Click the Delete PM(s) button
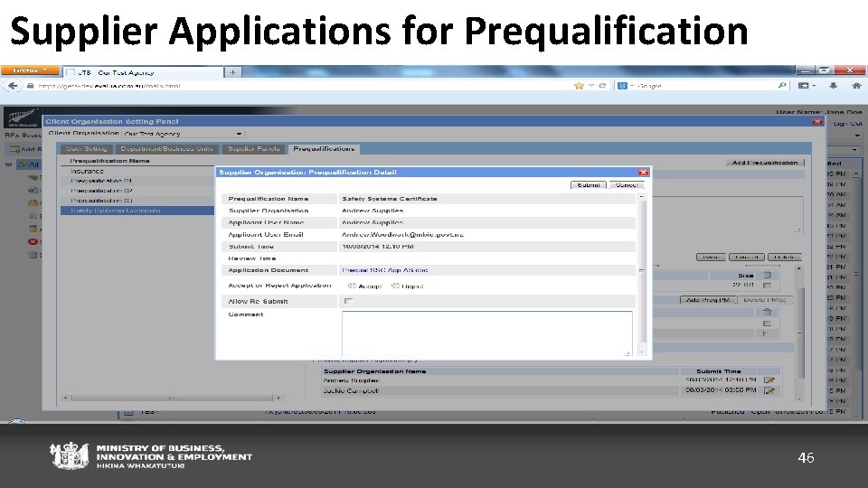The width and height of the screenshot is (868, 488). coord(765,299)
